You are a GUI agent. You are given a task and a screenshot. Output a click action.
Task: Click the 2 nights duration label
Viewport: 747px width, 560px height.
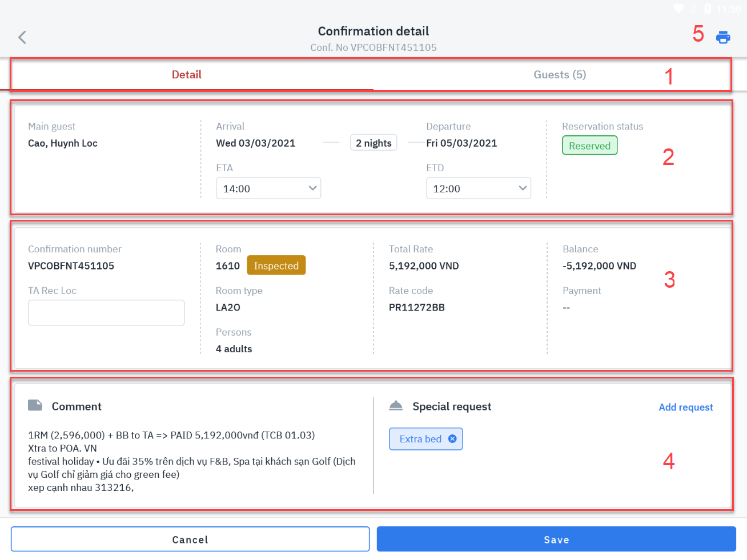point(373,143)
